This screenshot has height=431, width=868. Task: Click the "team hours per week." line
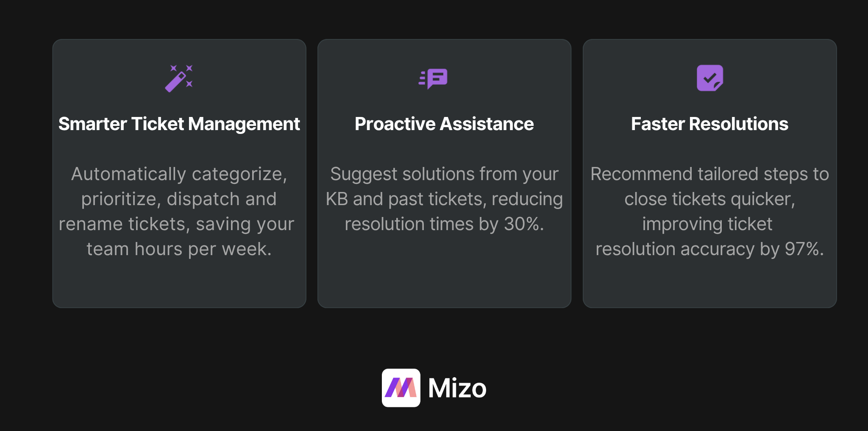pyautogui.click(x=179, y=249)
